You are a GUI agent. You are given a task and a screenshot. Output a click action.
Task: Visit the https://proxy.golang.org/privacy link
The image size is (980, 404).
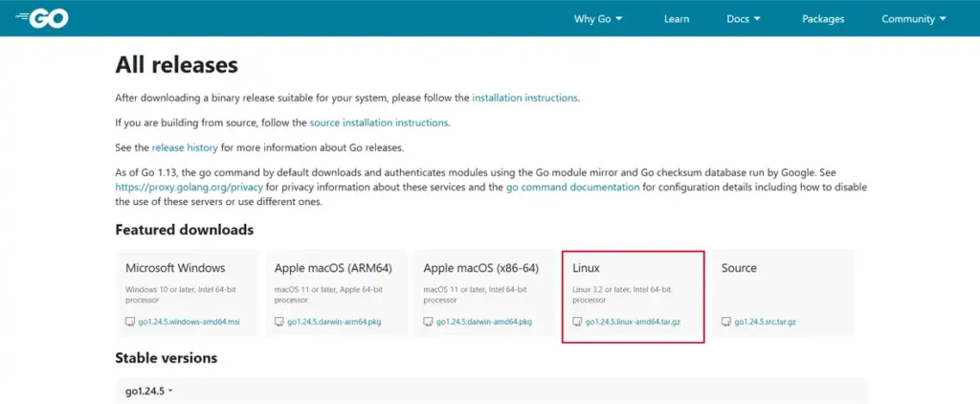tap(190, 187)
